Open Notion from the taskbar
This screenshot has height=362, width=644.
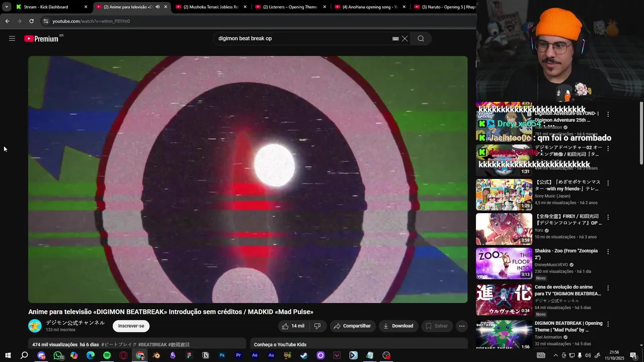[205, 355]
